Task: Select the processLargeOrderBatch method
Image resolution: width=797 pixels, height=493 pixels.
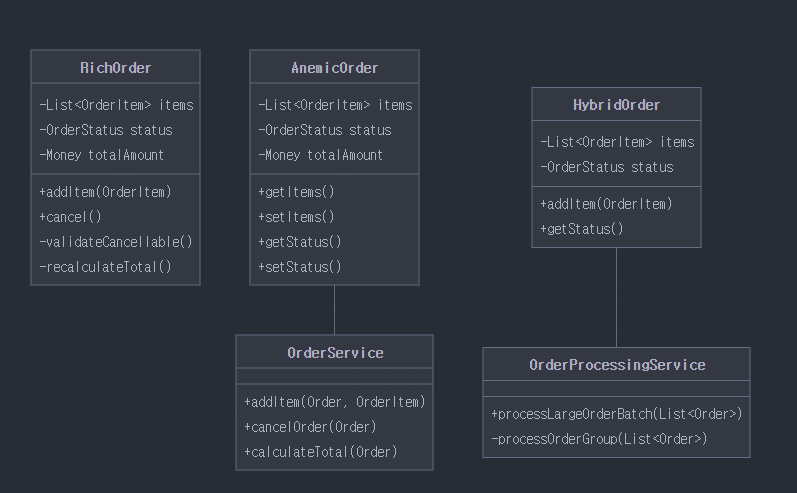Action: 616,414
